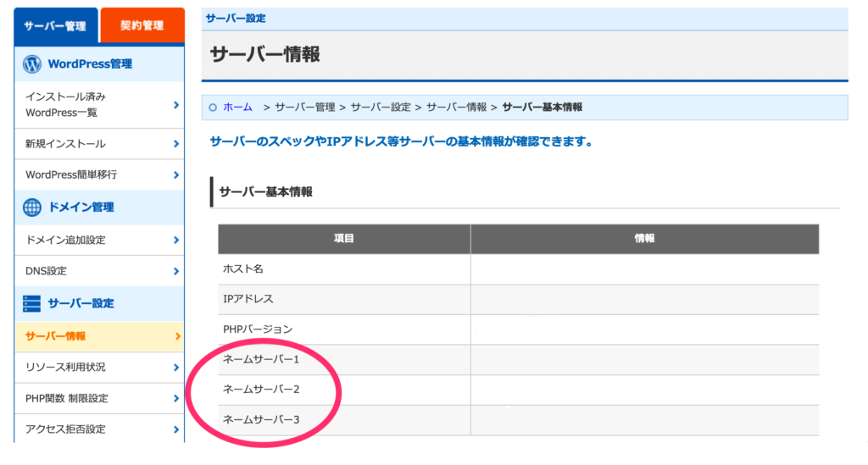Click サーバー管理 in the breadcrumb
Image resolution: width=868 pixels, height=465 pixels.
coord(305,108)
